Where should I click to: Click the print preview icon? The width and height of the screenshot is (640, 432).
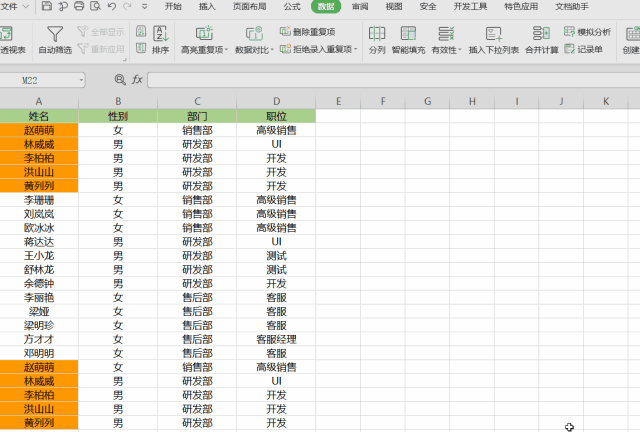coord(96,6)
